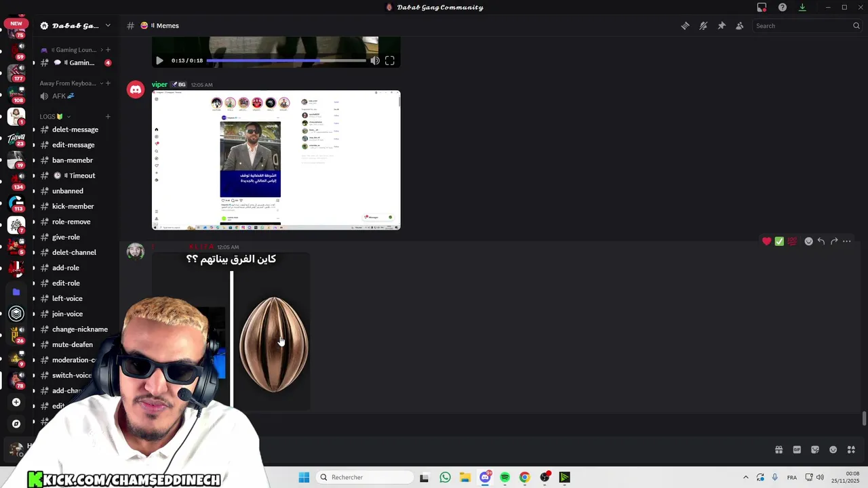Image resolution: width=868 pixels, height=488 pixels.
Task: Open the add reaction smiley picker
Action: (x=808, y=241)
